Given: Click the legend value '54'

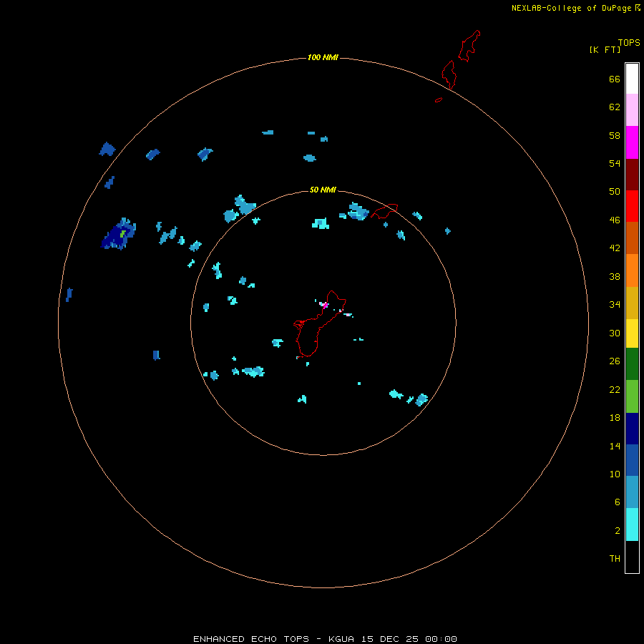Looking at the screenshot, I should pyautogui.click(x=615, y=163).
